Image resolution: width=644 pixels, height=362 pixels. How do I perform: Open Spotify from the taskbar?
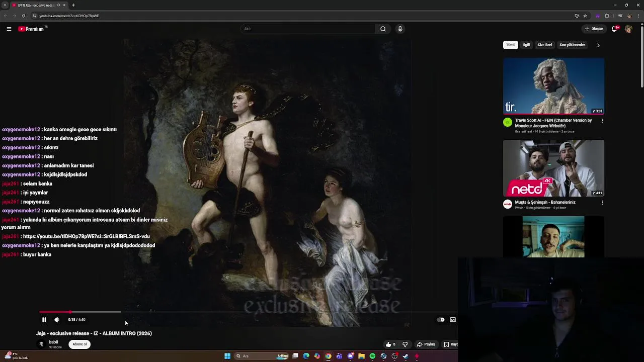click(x=372, y=356)
